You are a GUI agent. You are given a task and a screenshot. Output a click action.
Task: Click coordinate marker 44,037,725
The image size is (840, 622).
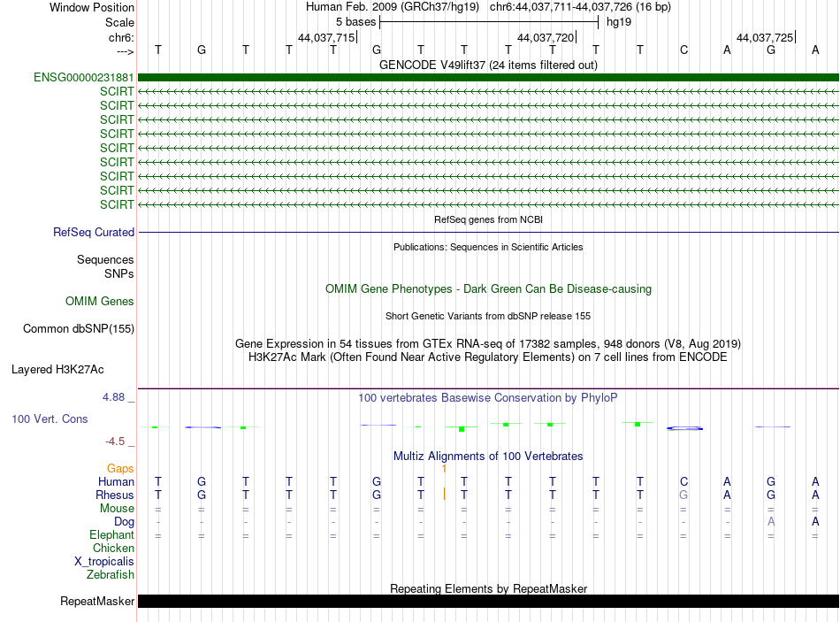coord(765,37)
